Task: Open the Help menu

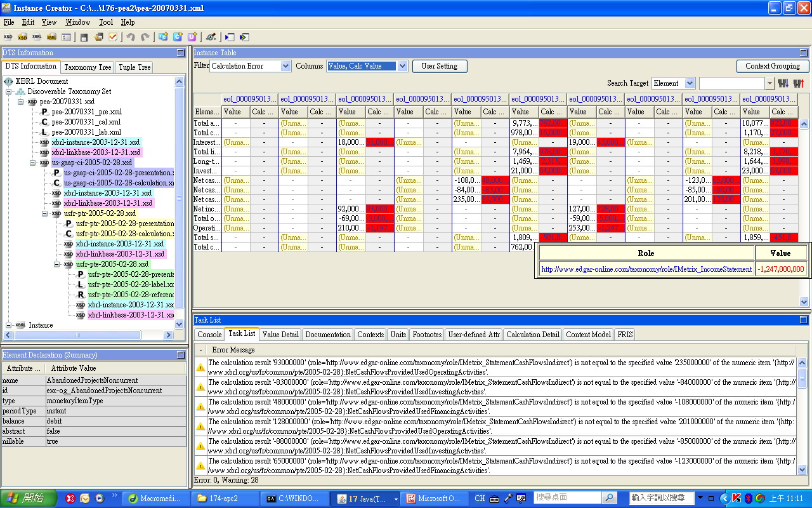Action: (x=128, y=22)
